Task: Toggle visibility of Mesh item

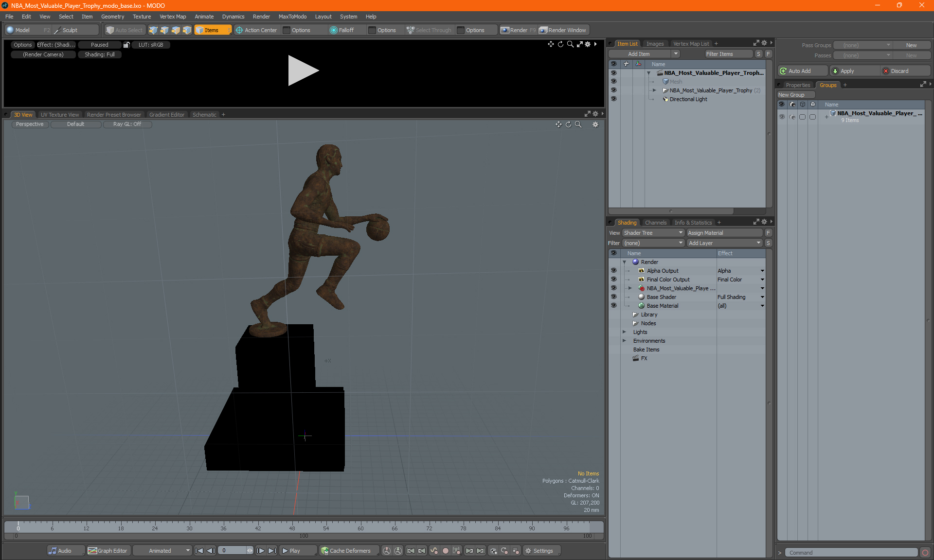Action: coord(613,81)
